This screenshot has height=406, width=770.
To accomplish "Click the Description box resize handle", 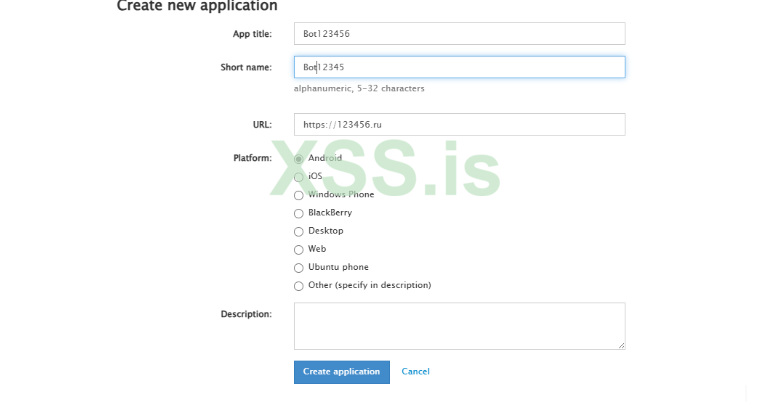I will (621, 345).
